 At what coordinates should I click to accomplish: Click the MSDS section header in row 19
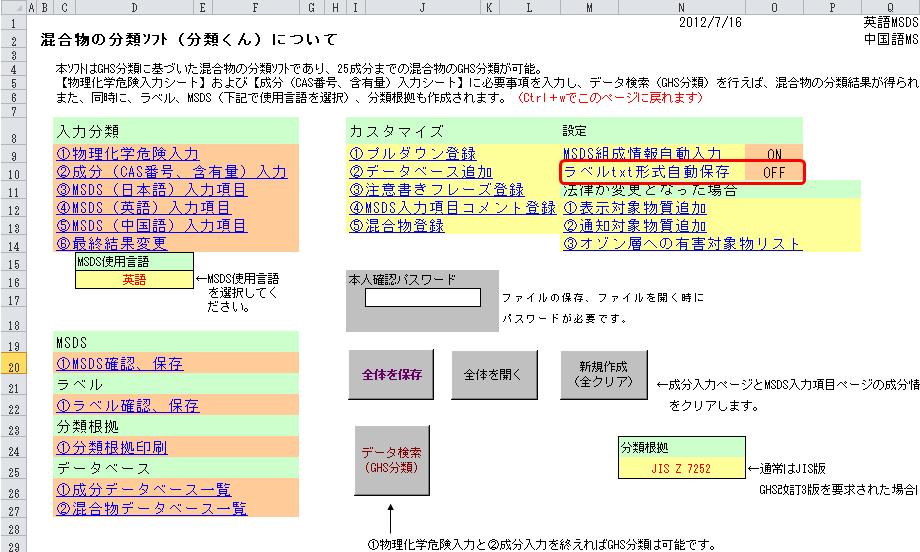[x=176, y=343]
